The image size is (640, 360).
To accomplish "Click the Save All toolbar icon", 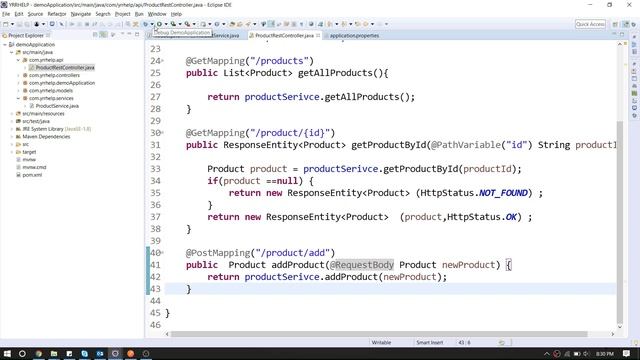I will (x=27, y=24).
